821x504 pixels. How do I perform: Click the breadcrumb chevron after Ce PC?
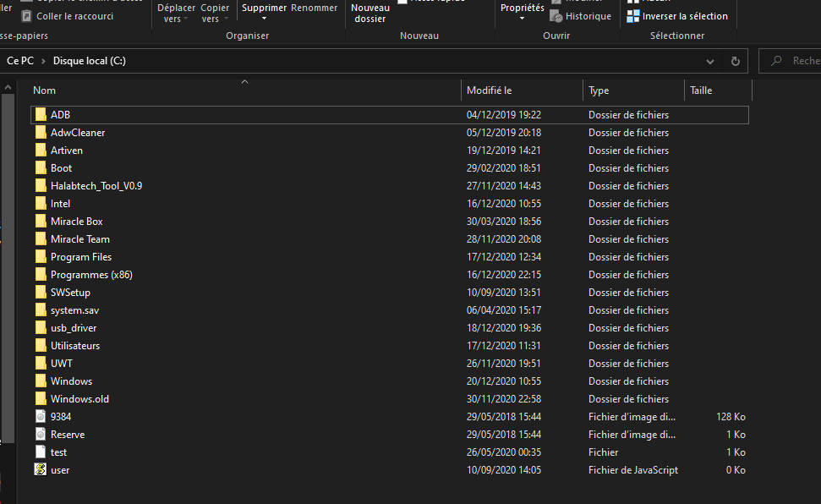pos(43,61)
